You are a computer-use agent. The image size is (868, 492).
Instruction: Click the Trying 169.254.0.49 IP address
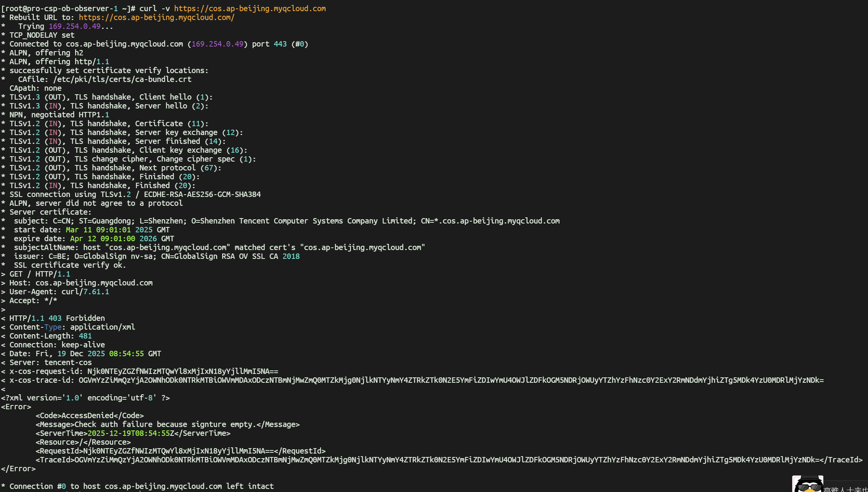[74, 27]
